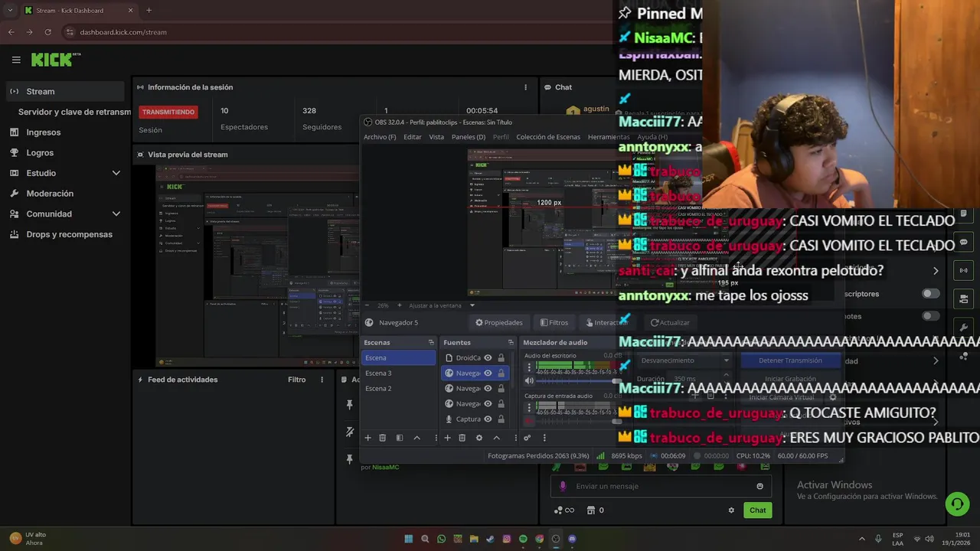Click the dashboard.kick.com/stream address bar

337,32
